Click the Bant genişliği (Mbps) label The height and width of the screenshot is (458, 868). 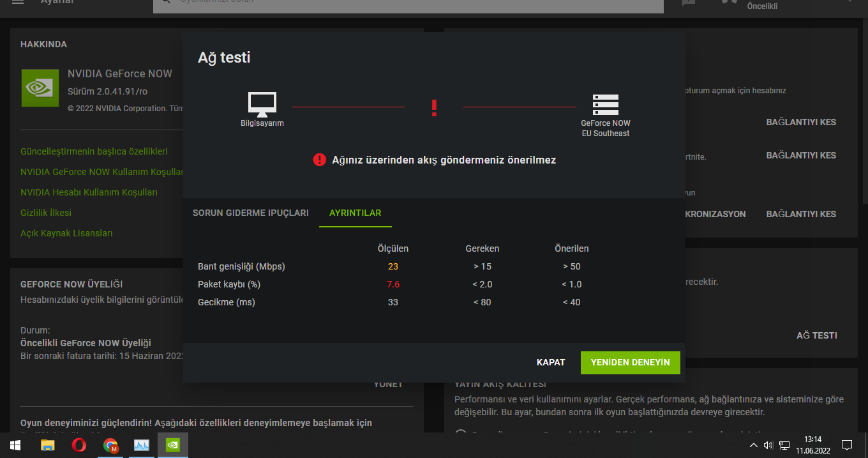coord(241,266)
